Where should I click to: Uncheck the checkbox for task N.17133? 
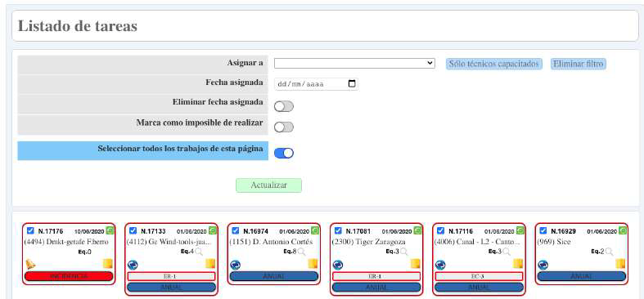pos(133,230)
